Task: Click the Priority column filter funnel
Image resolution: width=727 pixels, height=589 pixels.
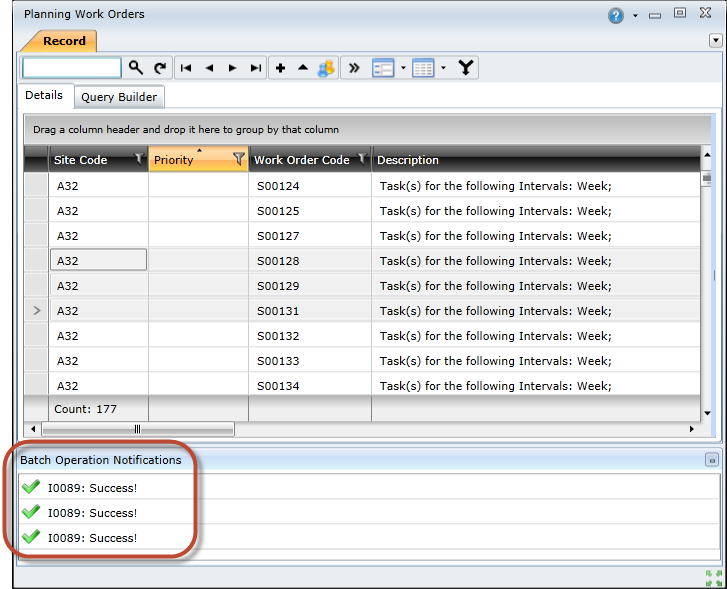Action: tap(239, 159)
